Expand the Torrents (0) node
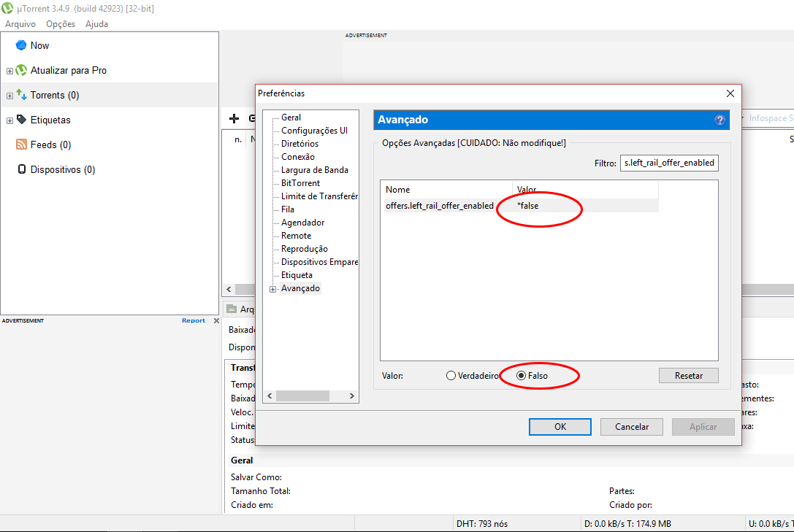Viewport: 794px width, 532px height. (x=9, y=96)
